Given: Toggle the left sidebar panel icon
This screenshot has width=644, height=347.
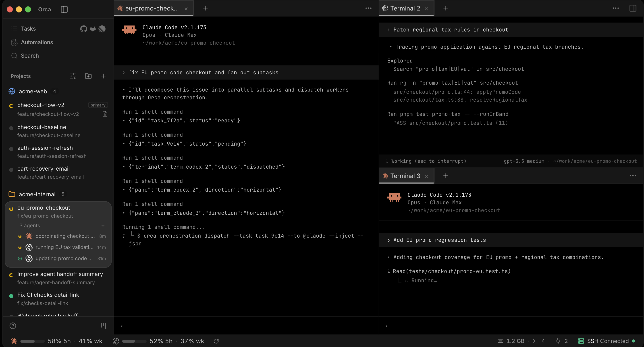Looking at the screenshot, I should [64, 9].
